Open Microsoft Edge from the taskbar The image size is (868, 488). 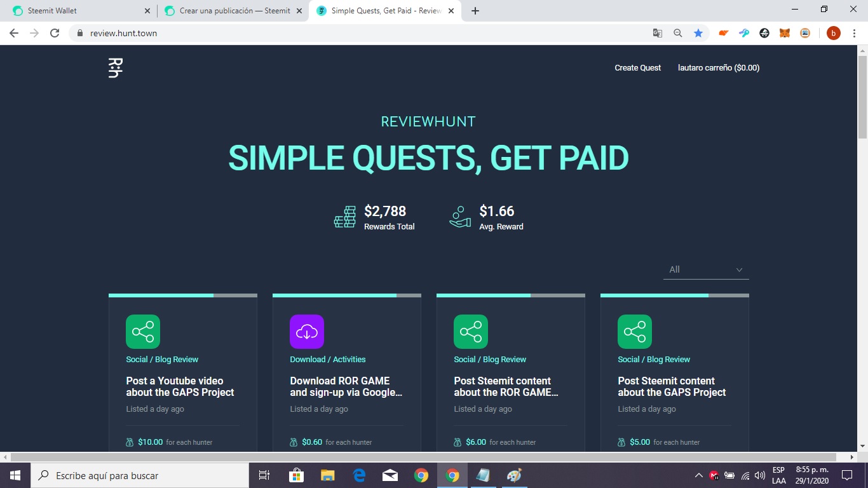click(358, 475)
